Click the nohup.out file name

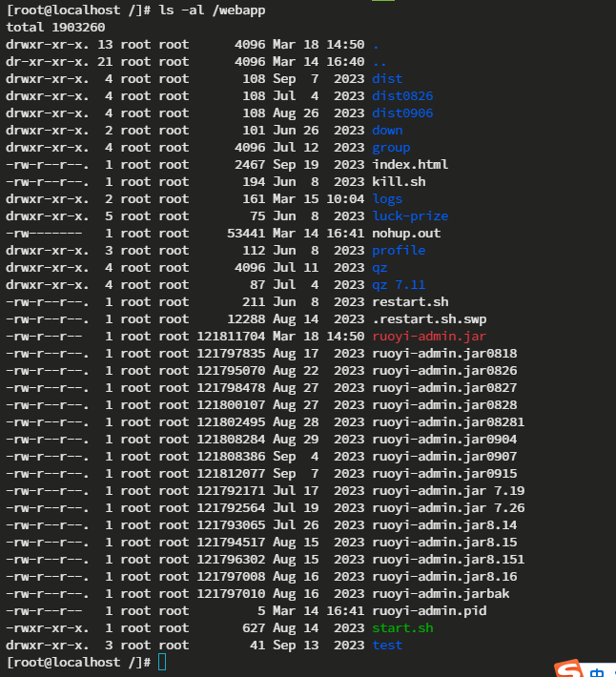click(x=406, y=233)
